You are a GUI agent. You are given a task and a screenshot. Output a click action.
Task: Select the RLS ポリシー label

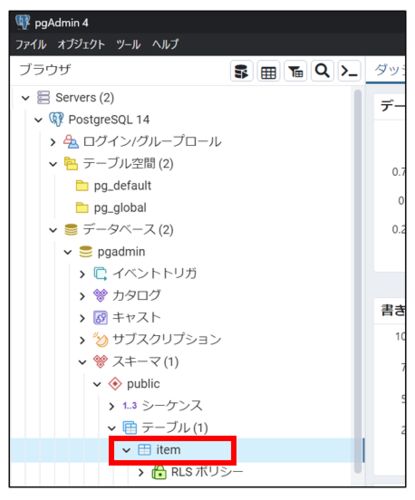click(x=207, y=472)
